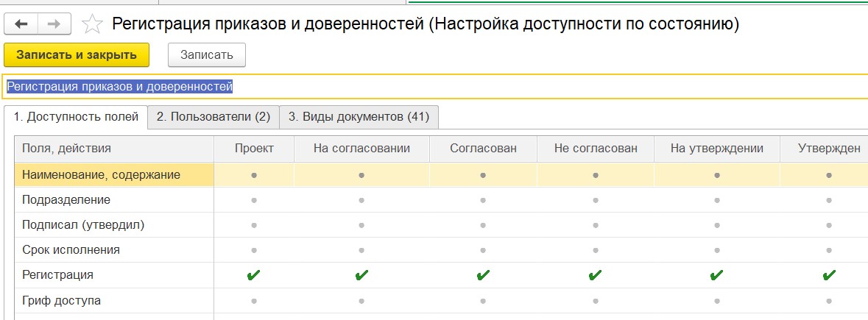Click the На согласовании column header

(x=361, y=148)
